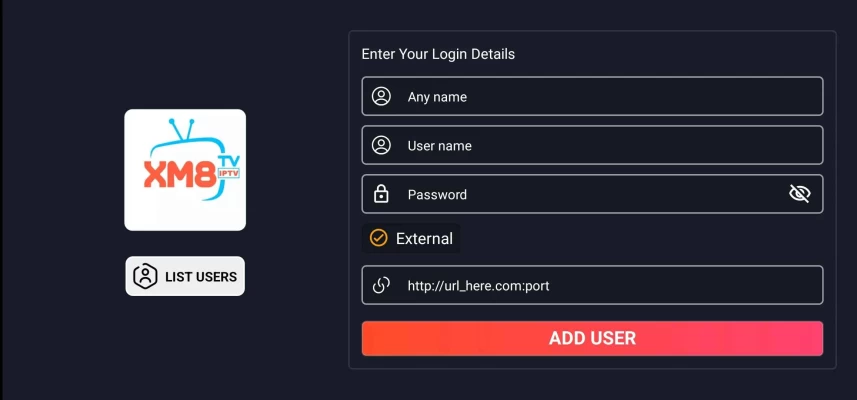Focus the Password input field
This screenshot has height=400, width=857.
pos(592,194)
